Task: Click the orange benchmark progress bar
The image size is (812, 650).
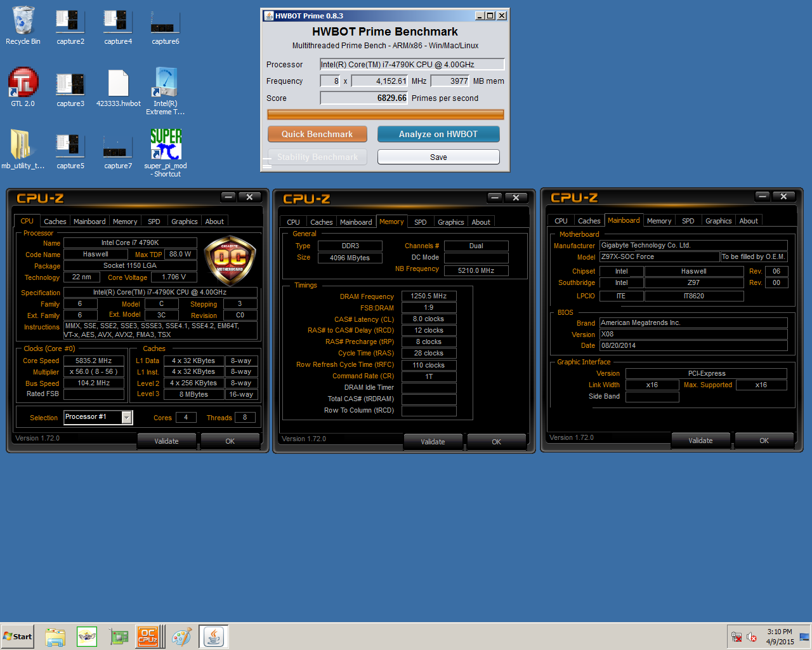Action: 386,115
